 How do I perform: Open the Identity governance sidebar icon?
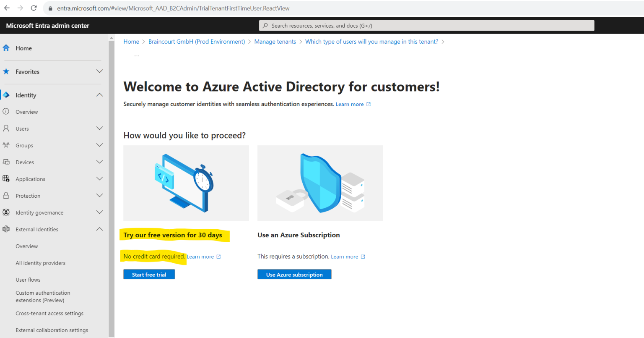(6, 212)
